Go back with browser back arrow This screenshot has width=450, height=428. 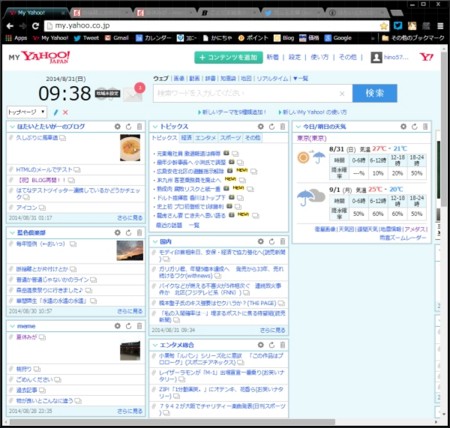coord(10,26)
